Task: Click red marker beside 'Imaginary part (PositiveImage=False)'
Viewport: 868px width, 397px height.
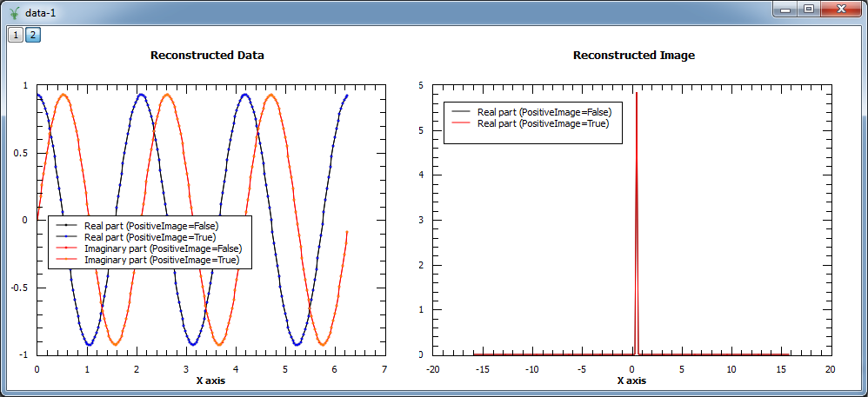Action: pos(66,248)
